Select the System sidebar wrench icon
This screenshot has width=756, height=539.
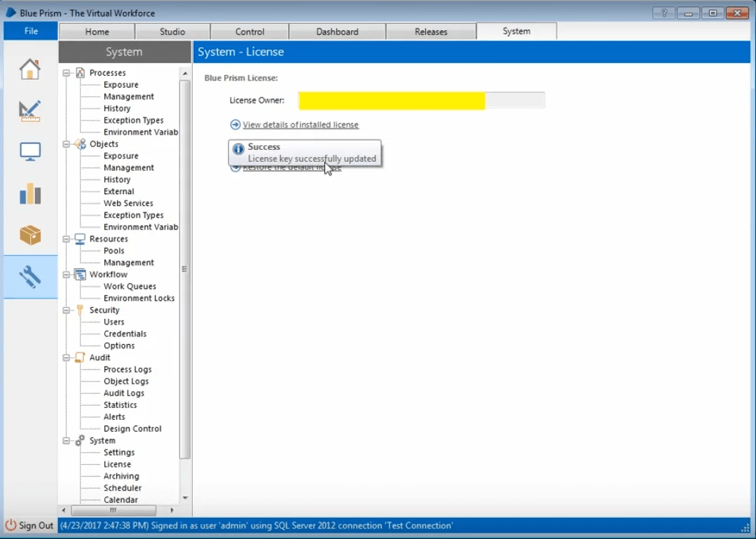(x=30, y=277)
